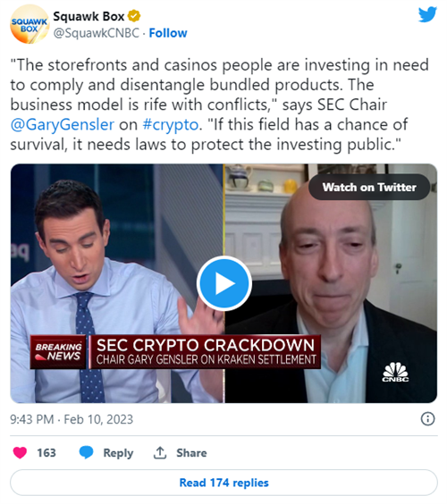Click the gold verified badge
The image size is (447, 504).
click(134, 16)
